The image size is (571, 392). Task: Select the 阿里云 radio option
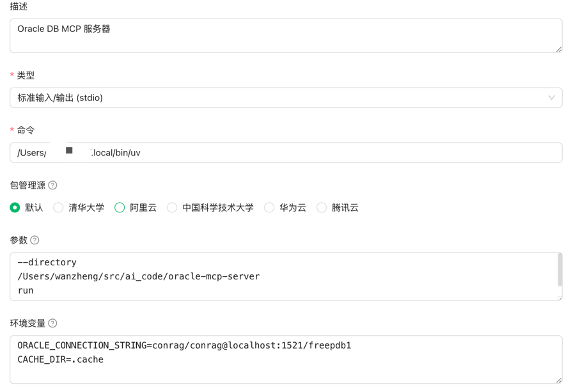[x=120, y=208]
